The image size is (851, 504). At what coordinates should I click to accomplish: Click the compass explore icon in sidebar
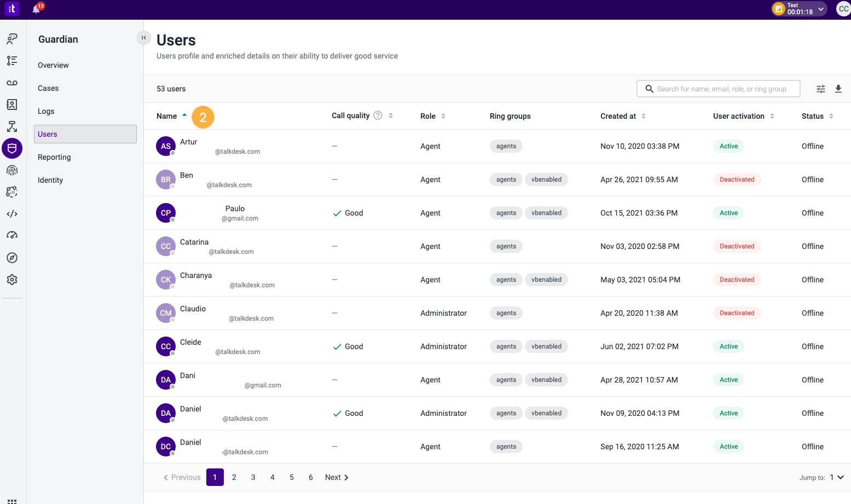tap(12, 258)
